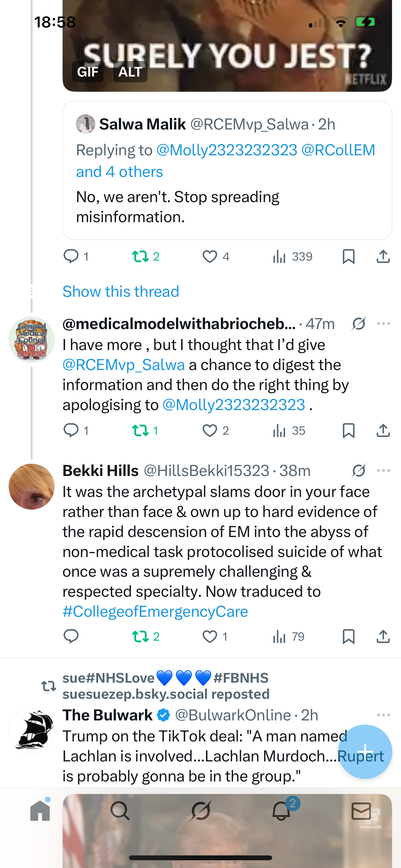The height and width of the screenshot is (868, 401).
Task: Share the medicalmodelwithabrioche tweet
Action: tap(383, 430)
